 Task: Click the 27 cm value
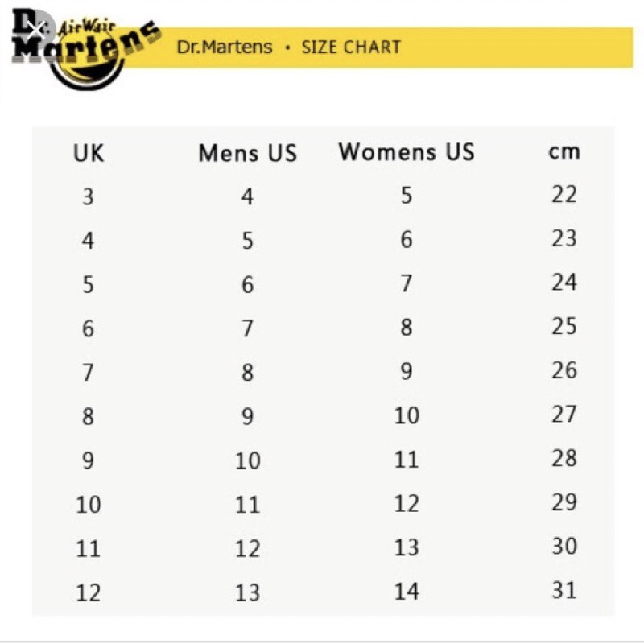564,414
